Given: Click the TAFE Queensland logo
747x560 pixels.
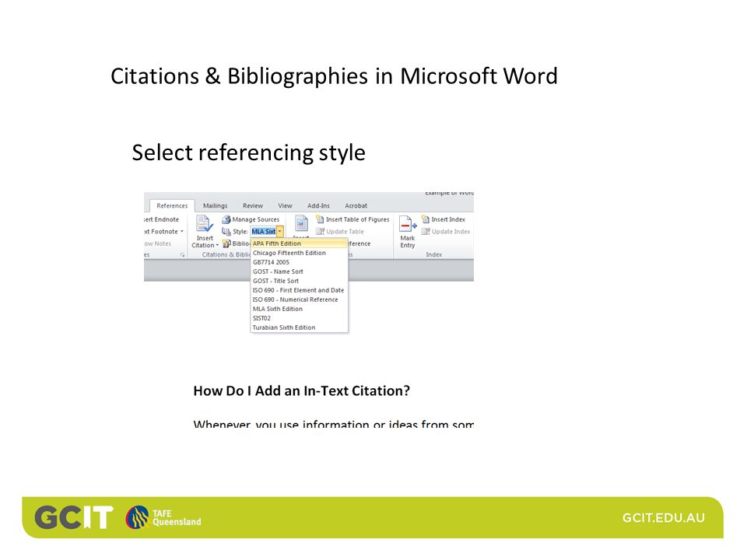Looking at the screenshot, I should click(x=163, y=518).
